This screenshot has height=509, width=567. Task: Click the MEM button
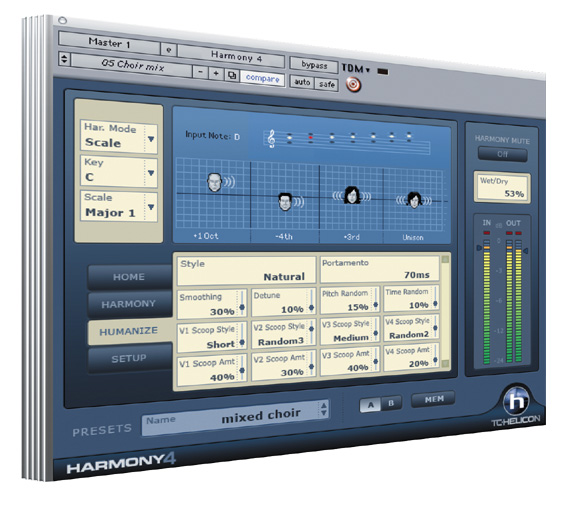pyautogui.click(x=434, y=399)
